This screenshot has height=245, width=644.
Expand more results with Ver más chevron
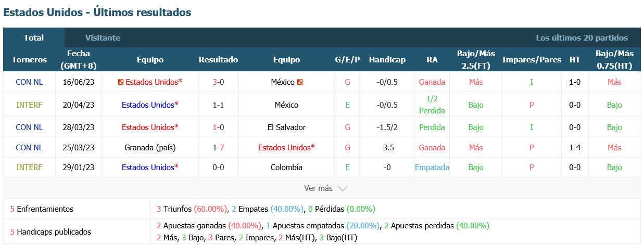[x=342, y=188]
